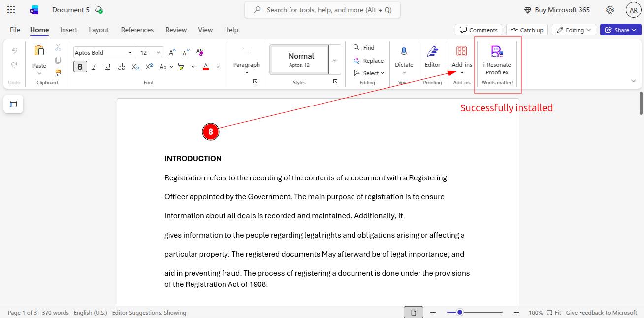This screenshot has width=644, height=318.
Task: Open the navigation pane icon
Action: (13, 104)
